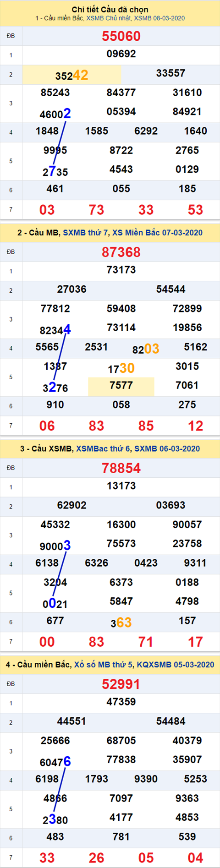The image size is (220, 868).
Task: Click special prize number 55060
Action: [x=121, y=36]
